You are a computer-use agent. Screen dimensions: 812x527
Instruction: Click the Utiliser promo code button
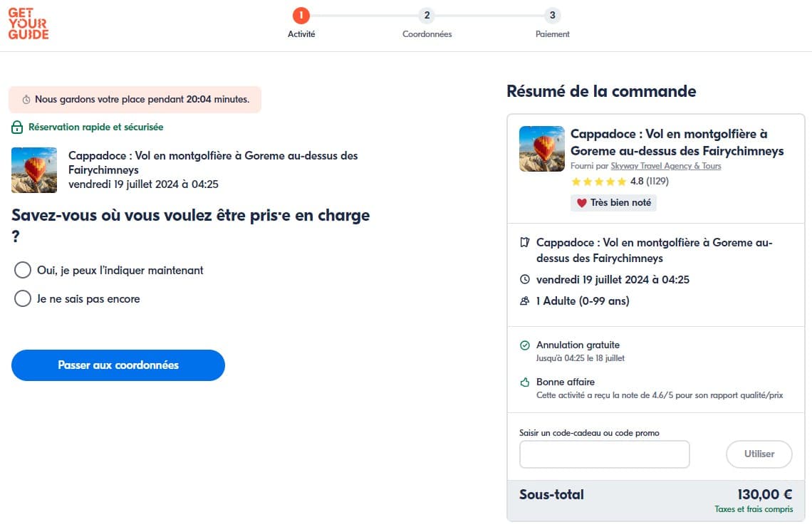pos(759,454)
